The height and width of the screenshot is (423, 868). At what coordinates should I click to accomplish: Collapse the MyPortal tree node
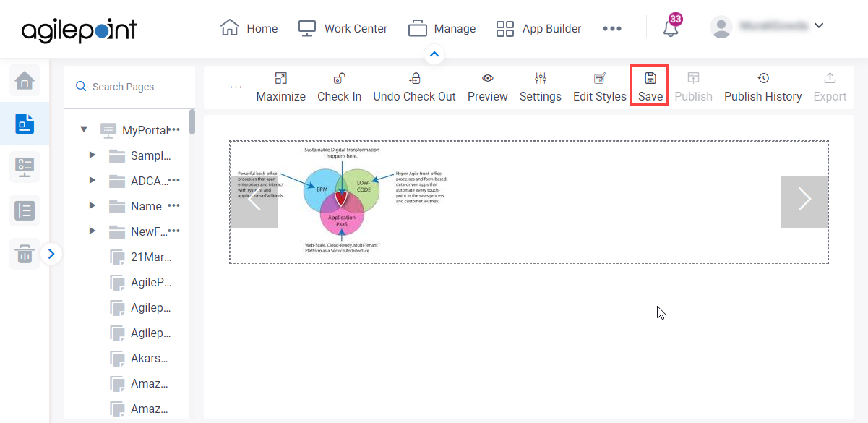point(84,130)
